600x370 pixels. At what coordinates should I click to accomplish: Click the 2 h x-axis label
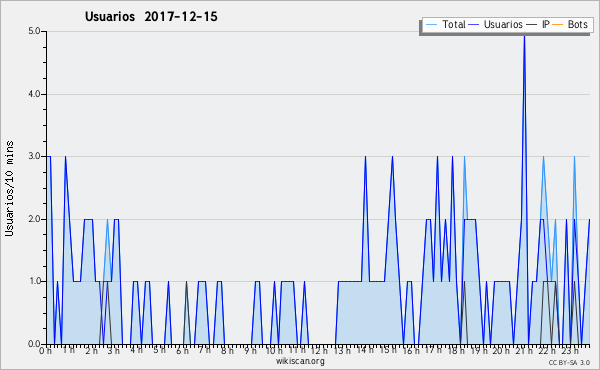pyautogui.click(x=91, y=351)
